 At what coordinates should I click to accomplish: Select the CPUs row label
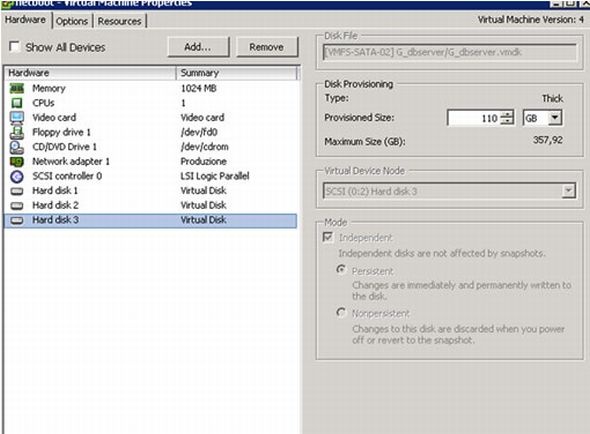point(43,103)
